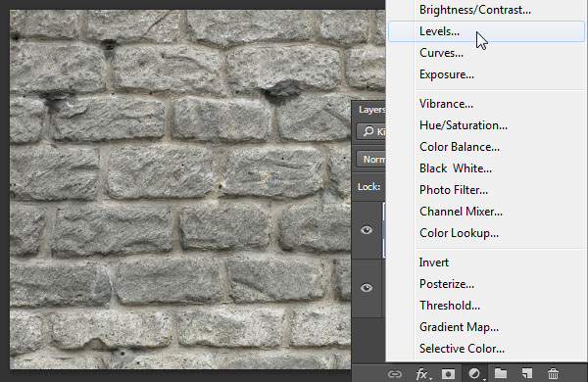
Task: Delete layer with trash icon
Action: [x=553, y=374]
